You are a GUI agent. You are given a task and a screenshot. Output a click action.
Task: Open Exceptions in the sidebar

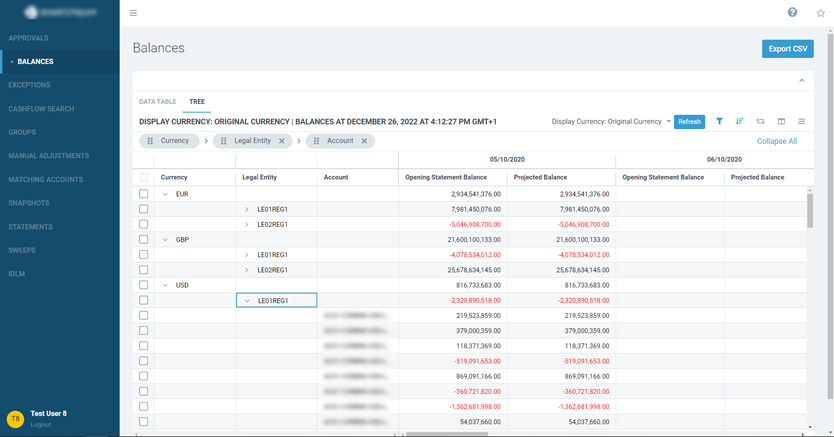point(30,85)
